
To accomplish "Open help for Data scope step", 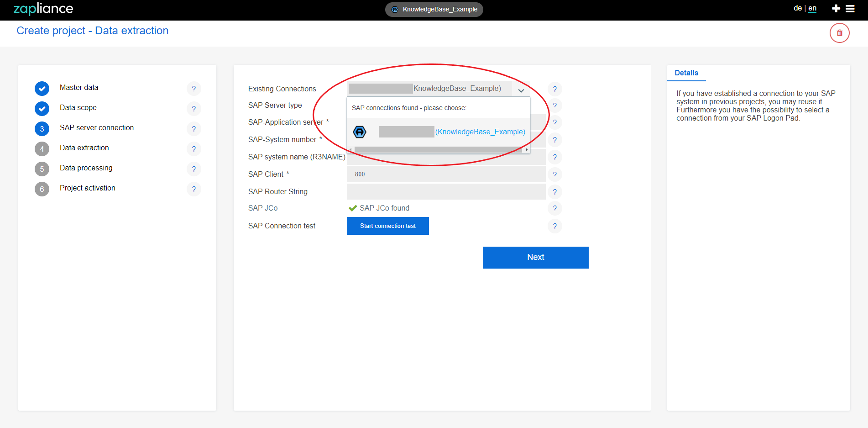I will (194, 109).
